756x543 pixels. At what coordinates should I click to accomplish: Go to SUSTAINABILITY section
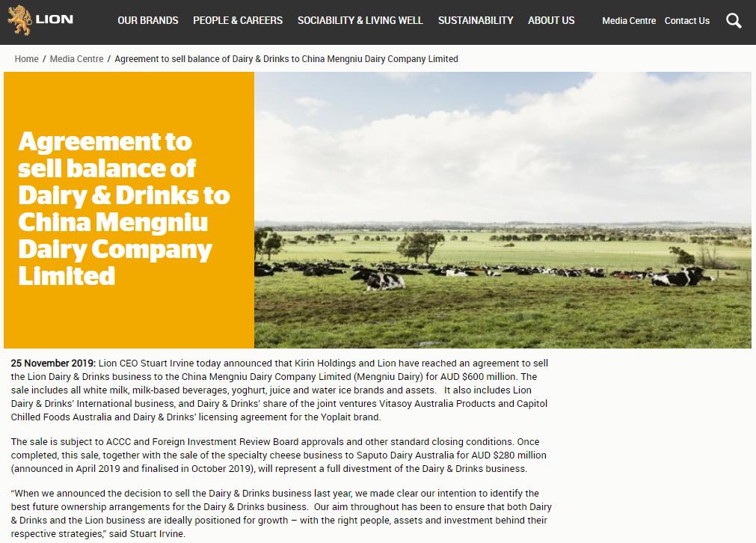tap(476, 20)
